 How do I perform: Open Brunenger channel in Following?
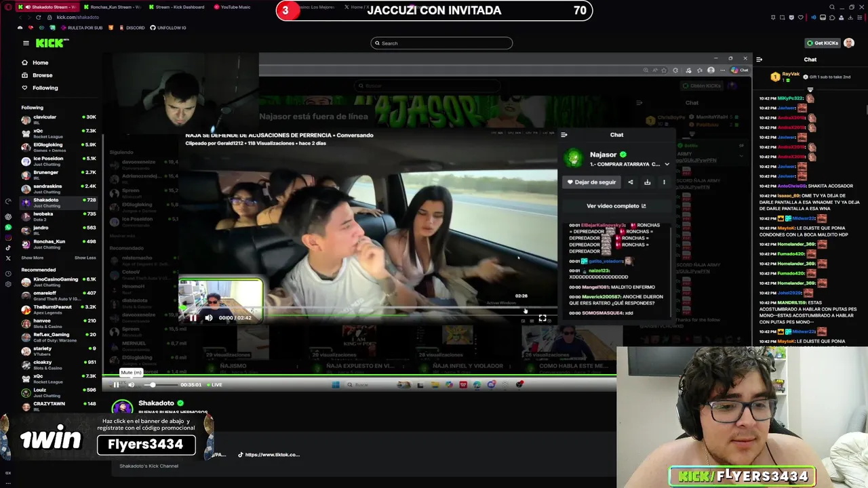[58, 175]
